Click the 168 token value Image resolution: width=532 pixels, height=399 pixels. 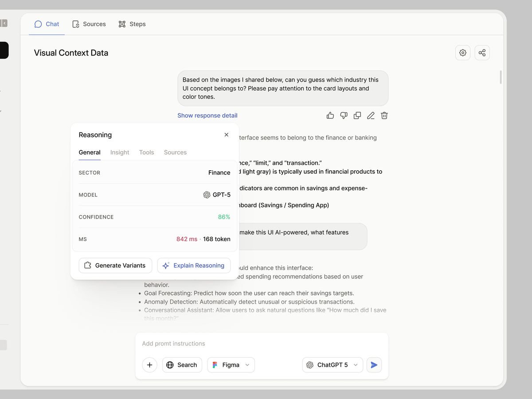217,239
